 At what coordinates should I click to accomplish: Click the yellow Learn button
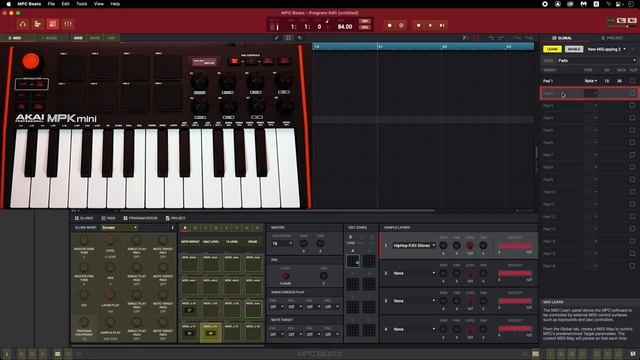pyautogui.click(x=552, y=49)
